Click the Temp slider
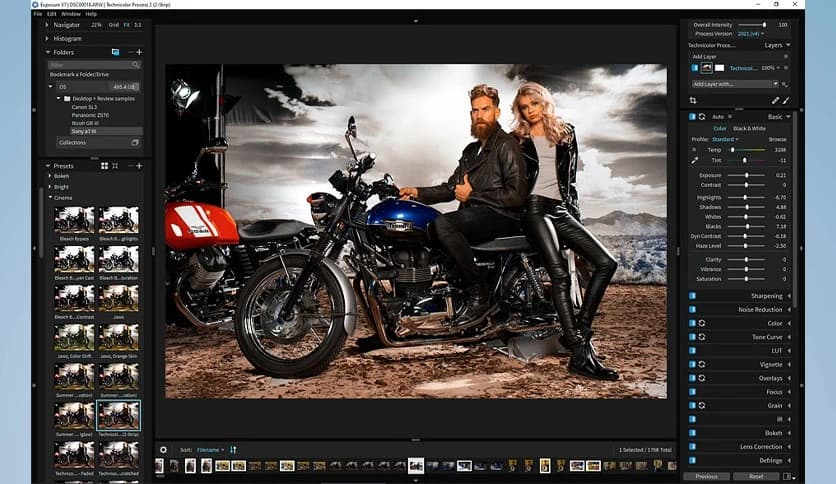Screen dimensions: 836x484 (x=746, y=150)
